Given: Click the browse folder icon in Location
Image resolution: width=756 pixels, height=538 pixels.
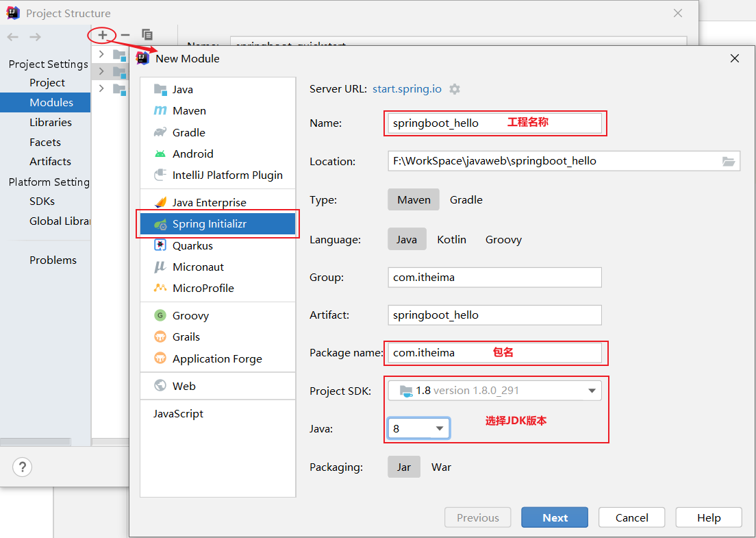Looking at the screenshot, I should 729,161.
